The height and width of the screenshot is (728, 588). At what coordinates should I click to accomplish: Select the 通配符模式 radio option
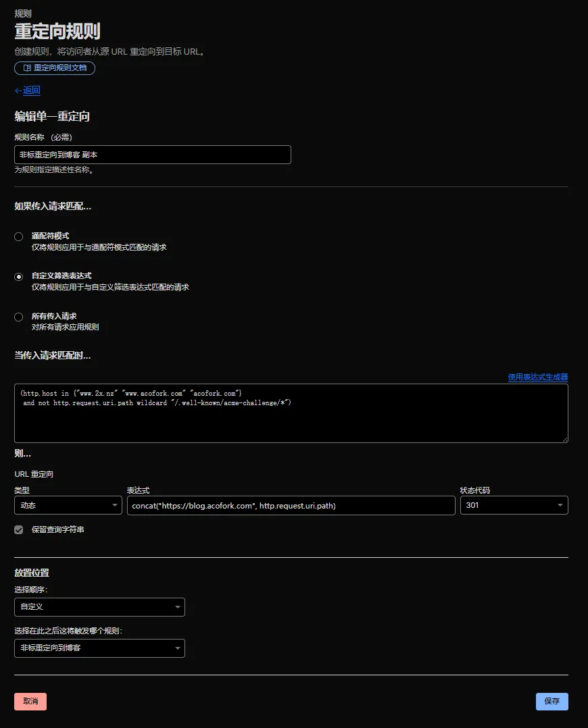(19, 236)
